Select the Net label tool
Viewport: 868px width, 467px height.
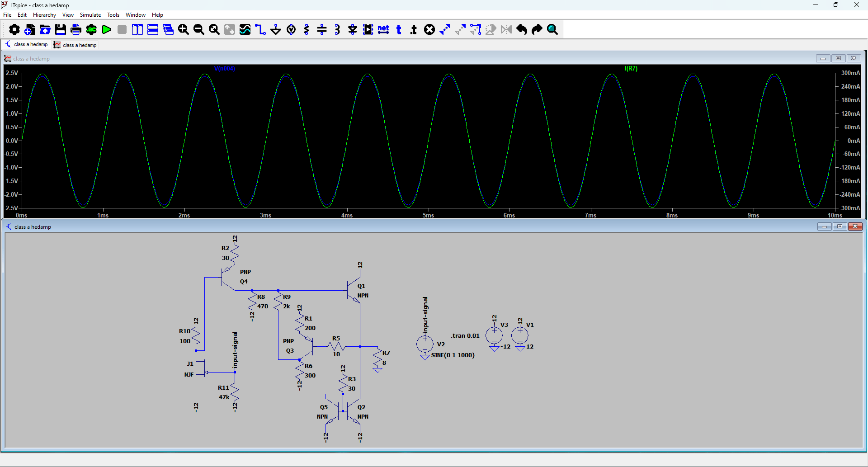[x=383, y=30]
